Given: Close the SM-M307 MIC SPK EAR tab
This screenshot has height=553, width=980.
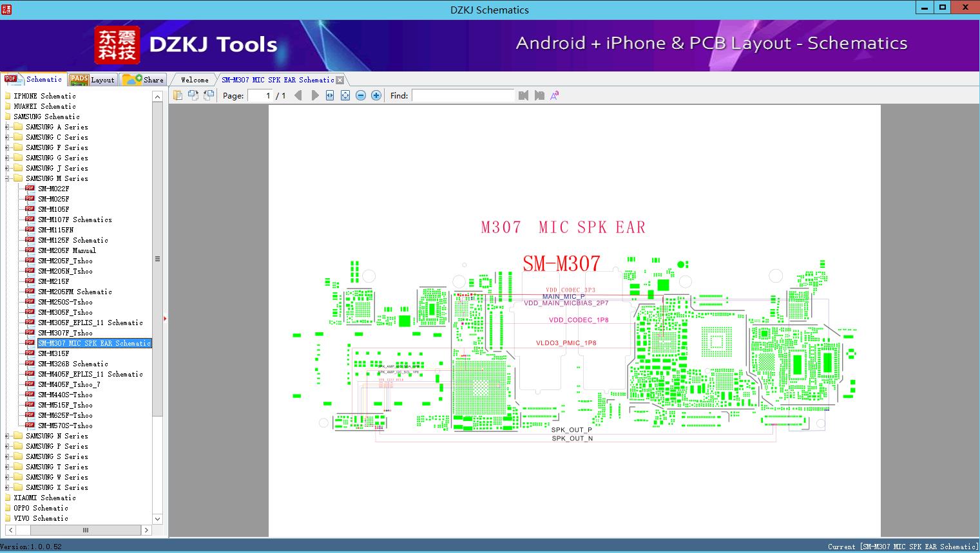Looking at the screenshot, I should pos(340,80).
